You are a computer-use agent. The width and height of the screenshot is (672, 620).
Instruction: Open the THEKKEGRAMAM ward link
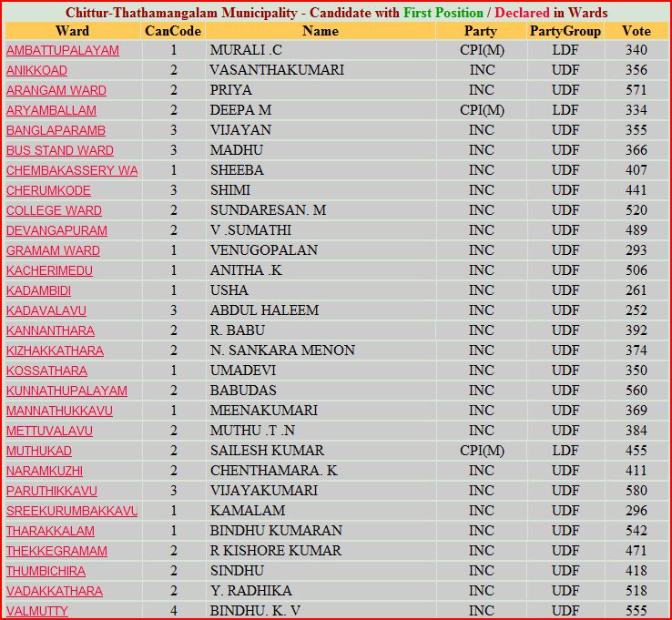tap(56, 551)
